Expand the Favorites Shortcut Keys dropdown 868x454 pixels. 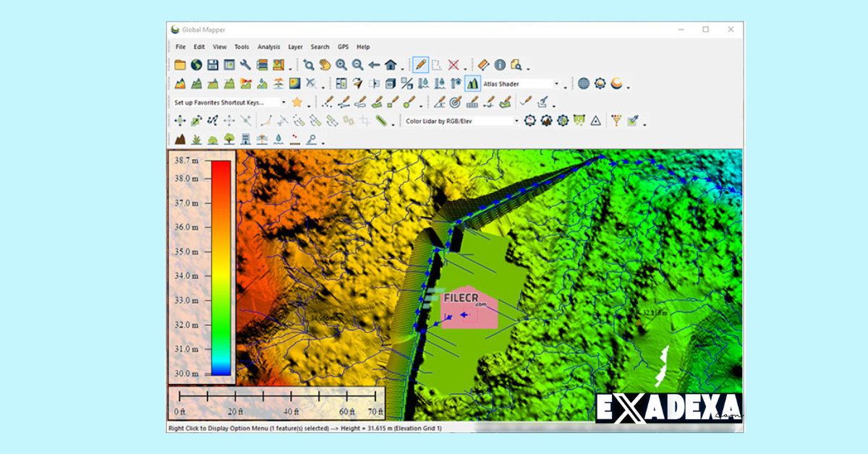click(285, 102)
